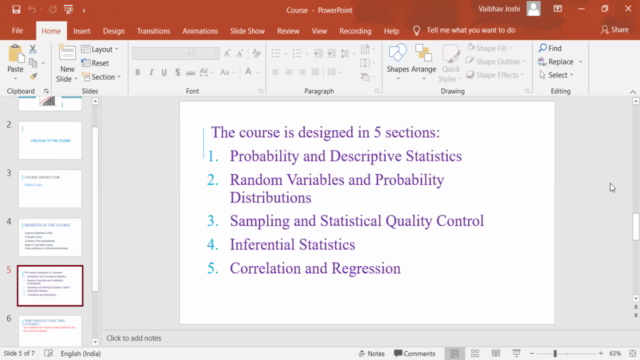
Task: Toggle Italic formatting
Action: (x=151, y=72)
